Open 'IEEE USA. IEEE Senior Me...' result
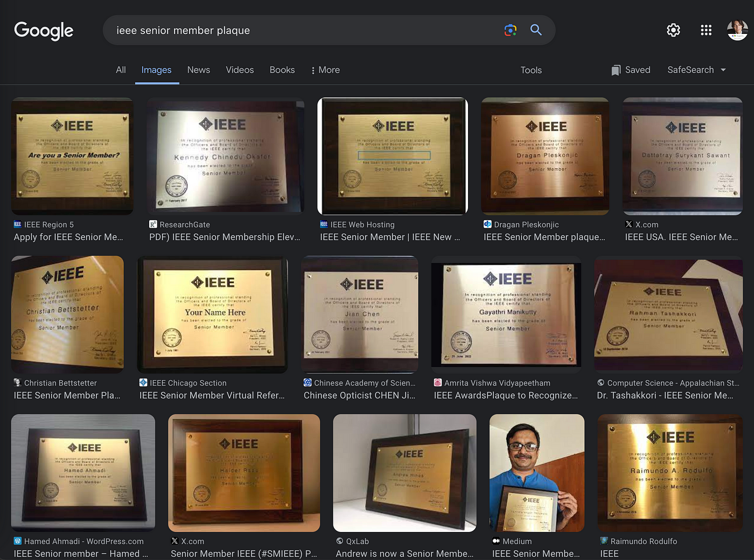The width and height of the screenshot is (754, 560). click(681, 237)
